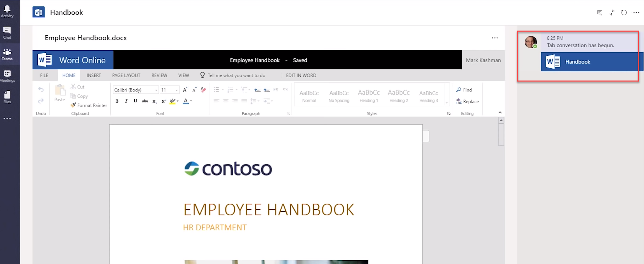Click the EDIT IN WORD button

301,75
